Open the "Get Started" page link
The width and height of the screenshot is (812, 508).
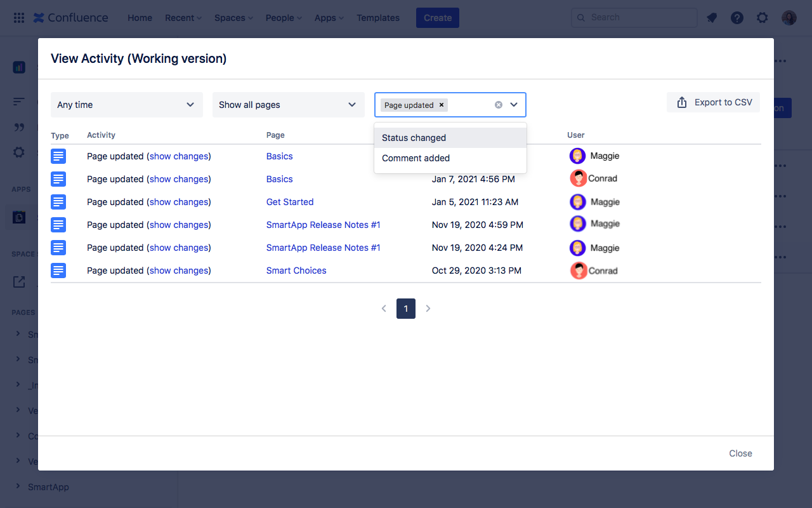pyautogui.click(x=290, y=201)
